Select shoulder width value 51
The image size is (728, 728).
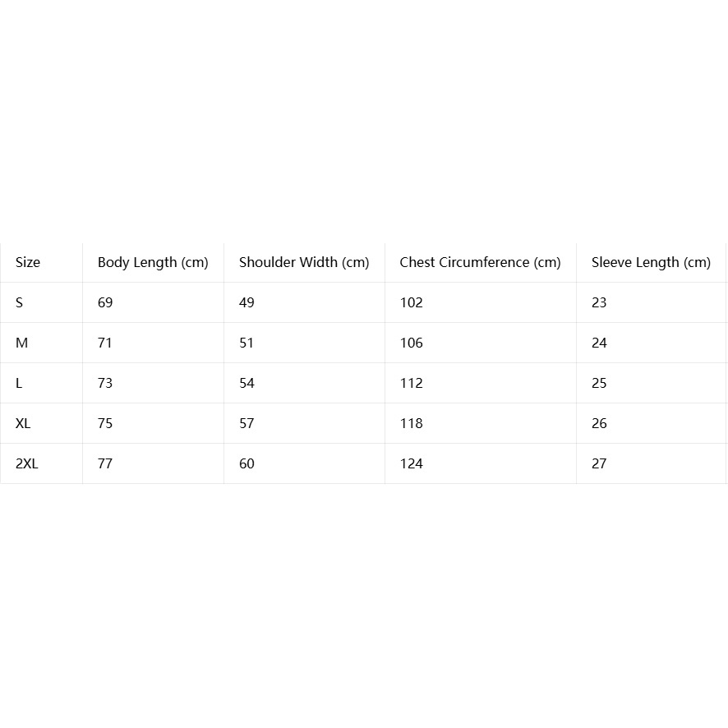(247, 343)
